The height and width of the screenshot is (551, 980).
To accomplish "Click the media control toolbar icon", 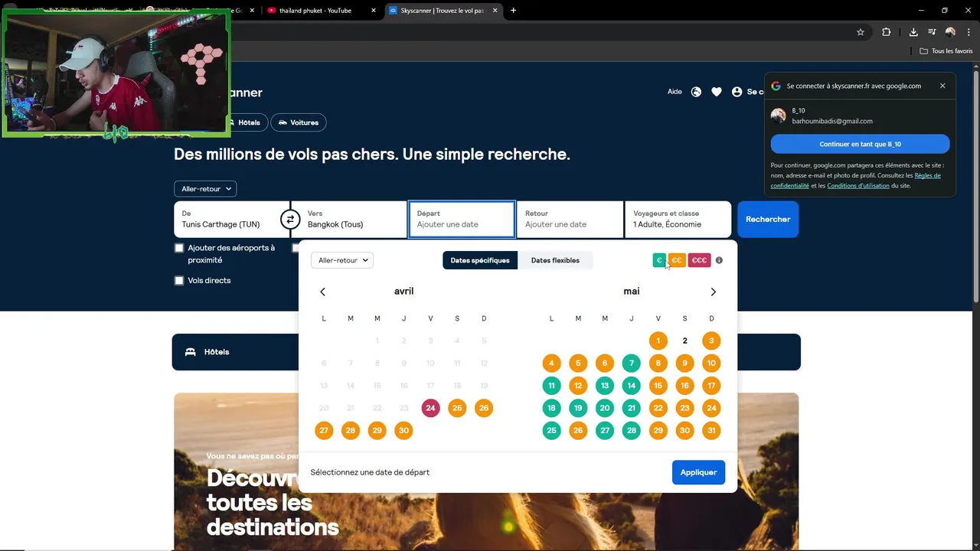I will point(932,32).
